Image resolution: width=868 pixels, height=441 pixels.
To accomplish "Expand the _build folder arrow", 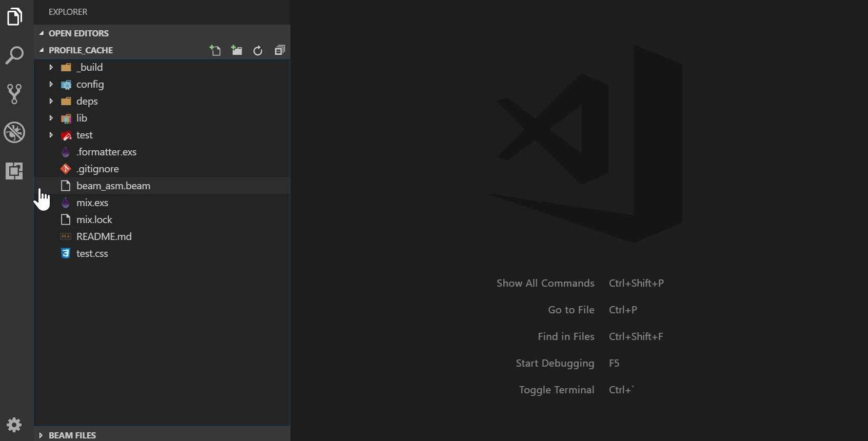I will (51, 67).
